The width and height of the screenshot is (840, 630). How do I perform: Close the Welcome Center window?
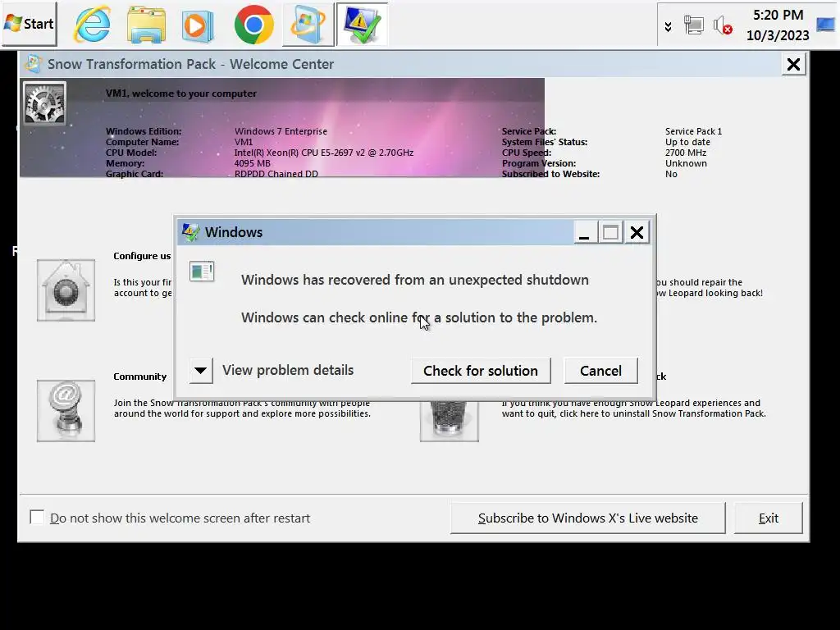click(x=793, y=64)
